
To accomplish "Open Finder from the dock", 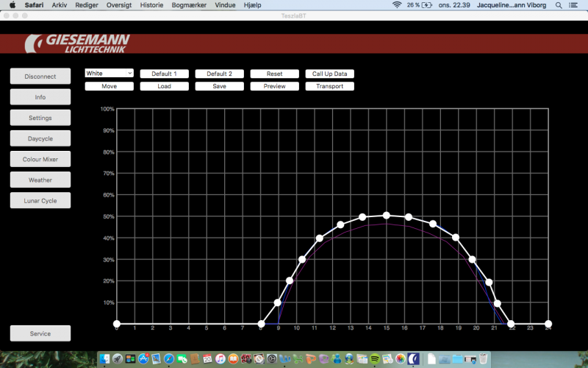I will coord(105,359).
